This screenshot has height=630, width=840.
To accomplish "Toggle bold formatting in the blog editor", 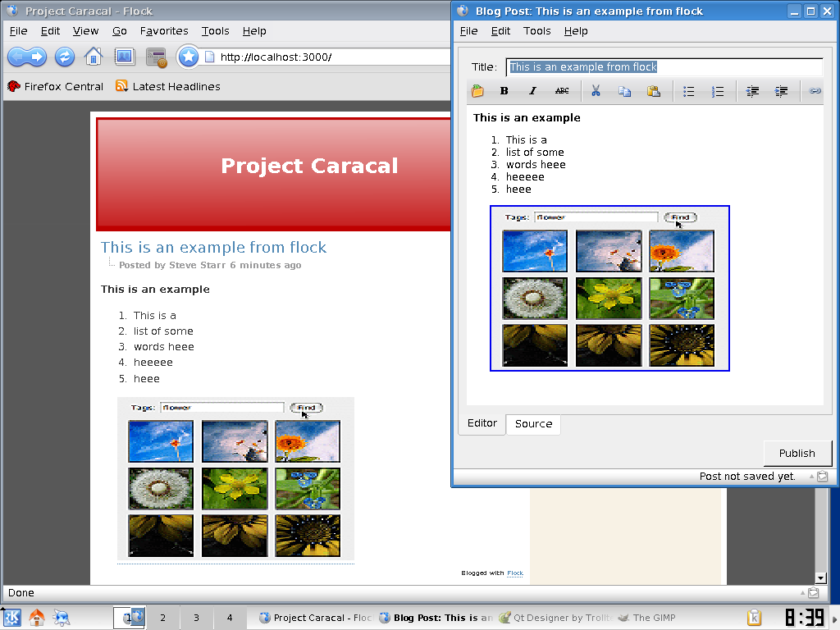I will click(x=504, y=91).
